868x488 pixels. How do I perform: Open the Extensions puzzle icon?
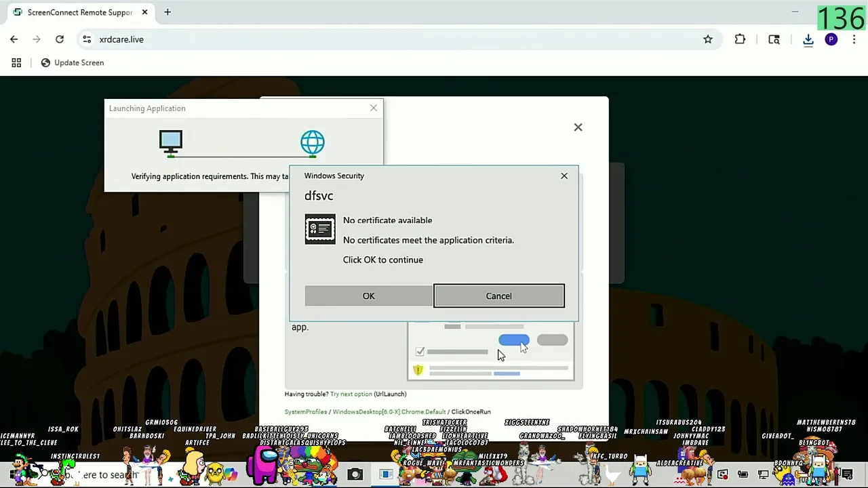point(741,39)
